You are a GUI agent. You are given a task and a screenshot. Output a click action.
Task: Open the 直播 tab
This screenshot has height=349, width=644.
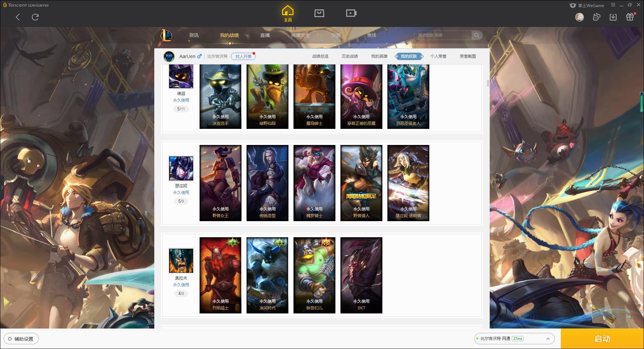(265, 35)
